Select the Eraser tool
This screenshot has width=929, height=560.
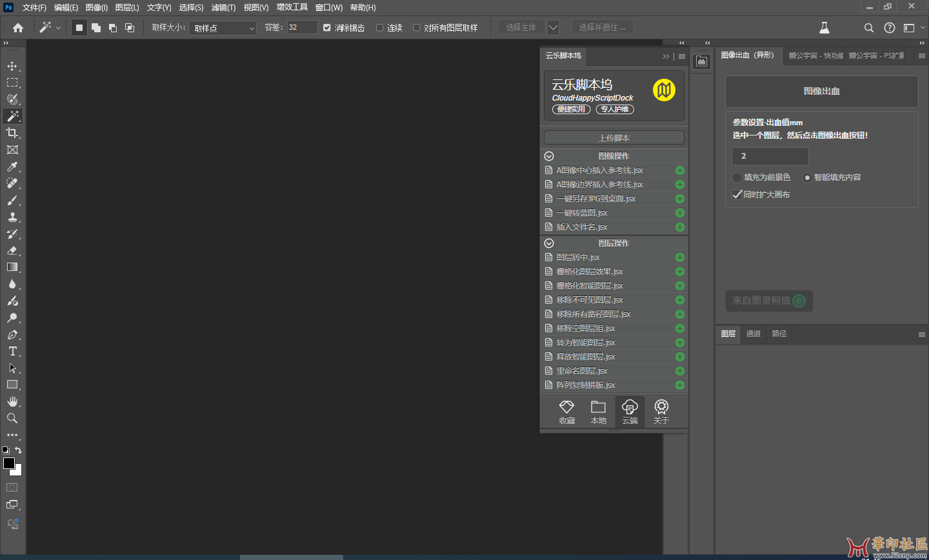pos(12,250)
